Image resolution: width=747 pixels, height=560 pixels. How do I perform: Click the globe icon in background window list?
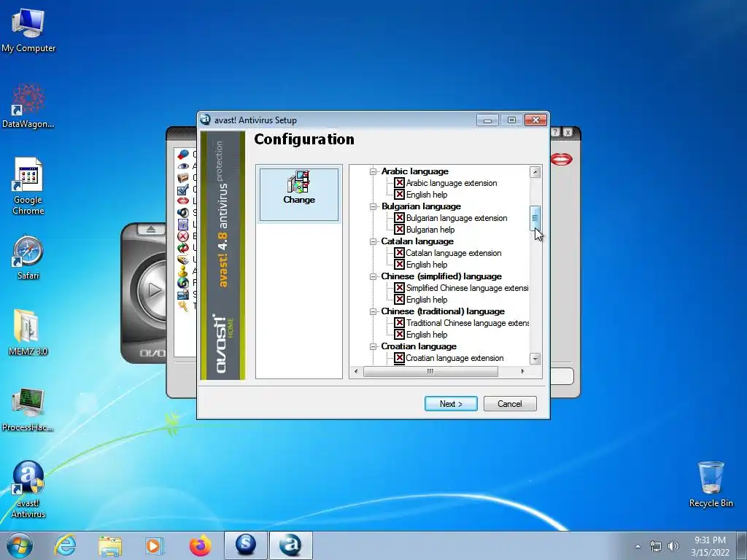pos(183,283)
